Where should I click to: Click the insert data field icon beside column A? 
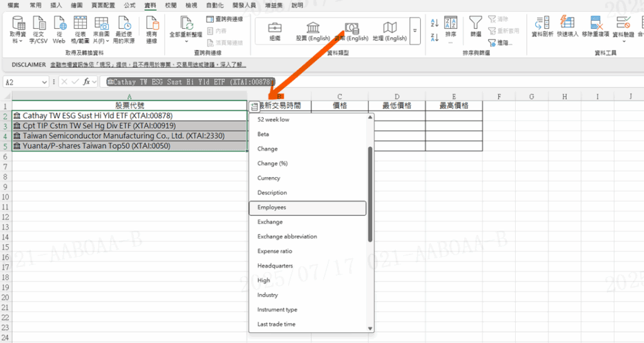[253, 106]
